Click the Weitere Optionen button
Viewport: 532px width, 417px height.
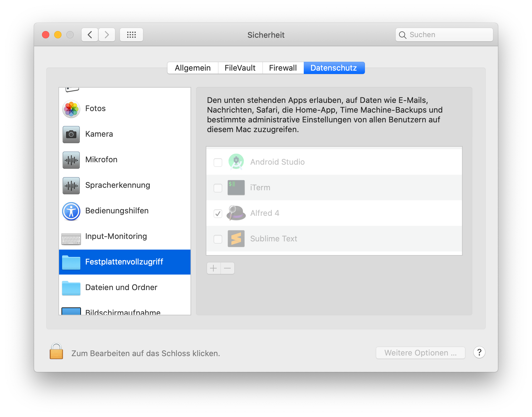[x=420, y=353]
